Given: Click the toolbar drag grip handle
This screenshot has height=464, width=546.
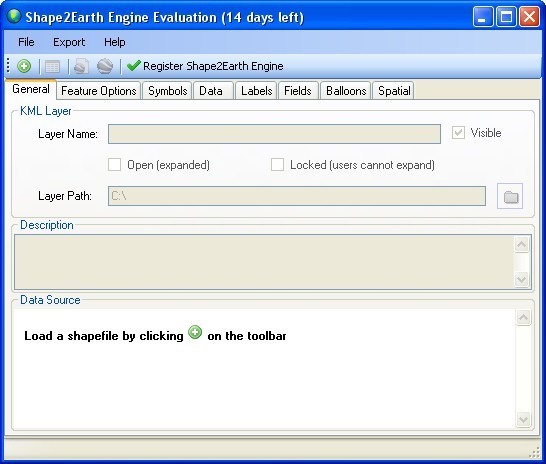Looking at the screenshot, I should click(8, 66).
